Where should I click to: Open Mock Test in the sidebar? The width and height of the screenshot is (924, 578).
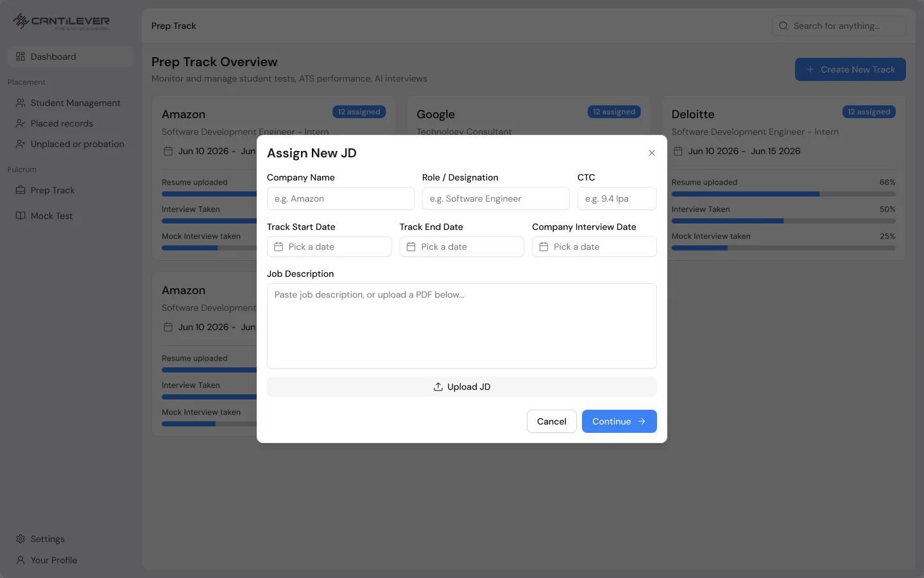tap(70, 216)
